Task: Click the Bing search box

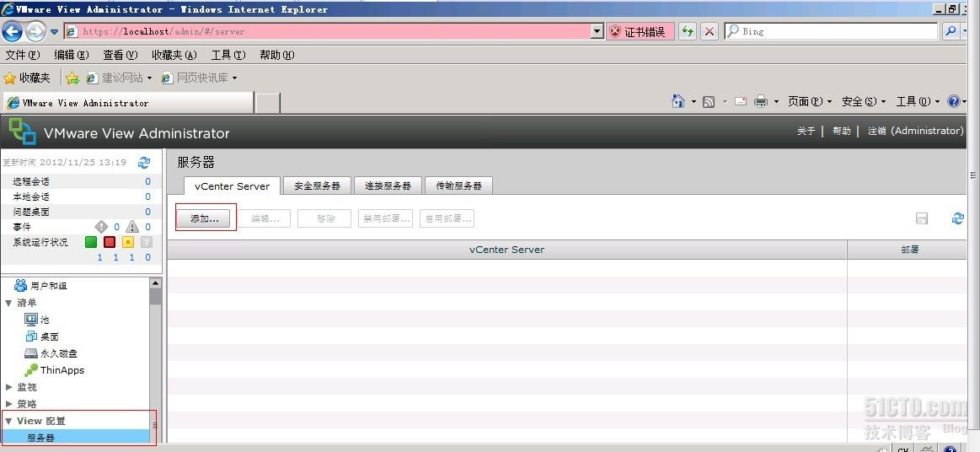Action: (831, 31)
